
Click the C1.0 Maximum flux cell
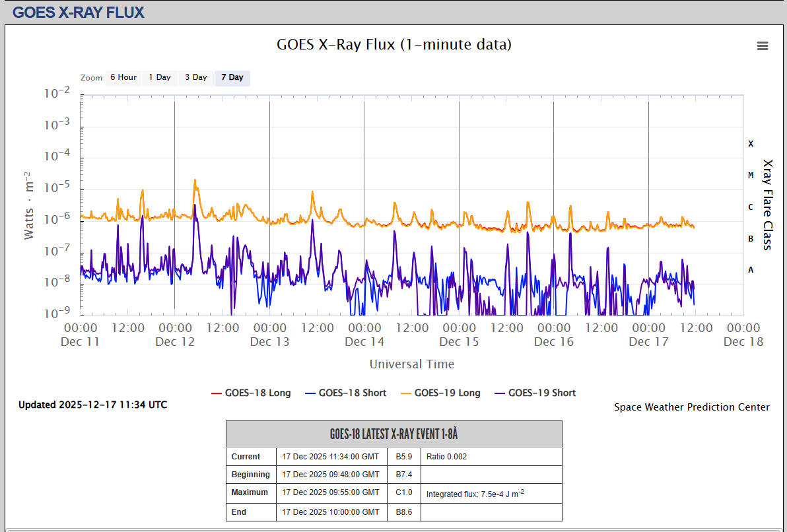coord(403,492)
